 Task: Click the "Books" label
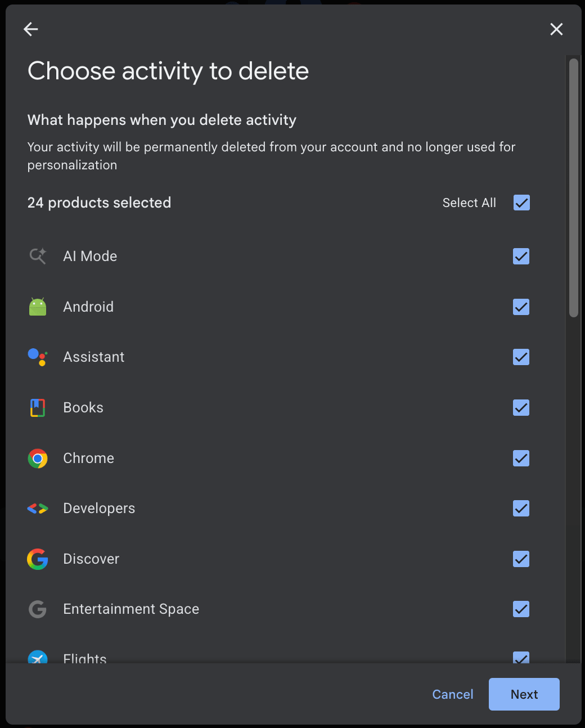click(x=83, y=407)
